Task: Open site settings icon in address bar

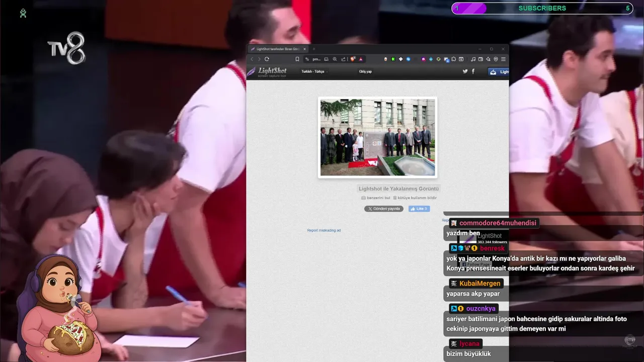Action: tap(307, 59)
